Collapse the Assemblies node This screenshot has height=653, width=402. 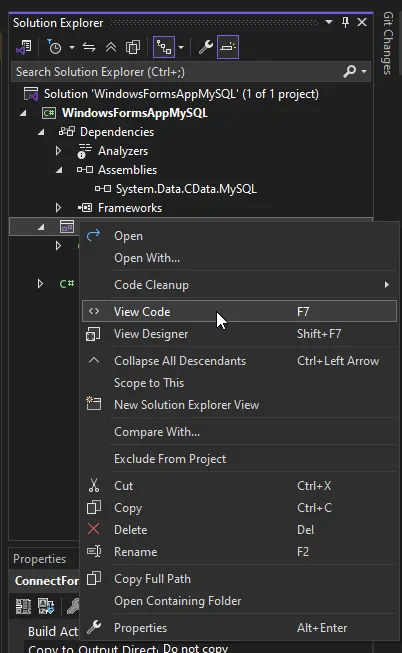pos(59,170)
